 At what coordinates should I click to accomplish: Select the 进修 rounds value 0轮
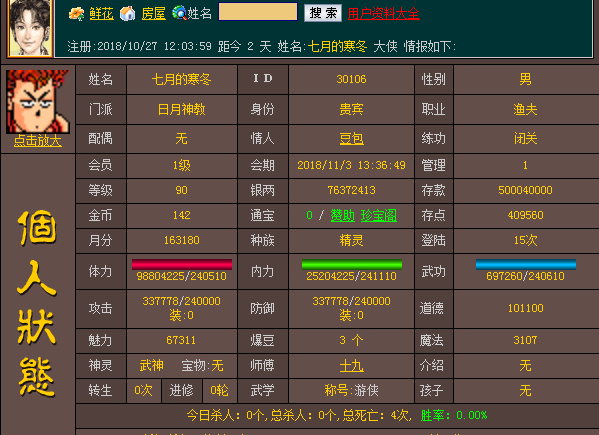pyautogui.click(x=220, y=390)
